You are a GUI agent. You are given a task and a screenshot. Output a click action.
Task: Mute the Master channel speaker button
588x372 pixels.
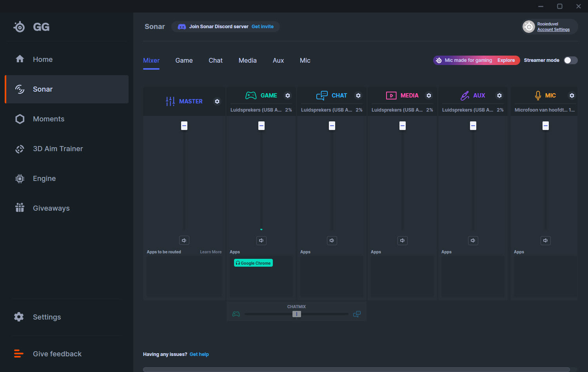(x=184, y=240)
